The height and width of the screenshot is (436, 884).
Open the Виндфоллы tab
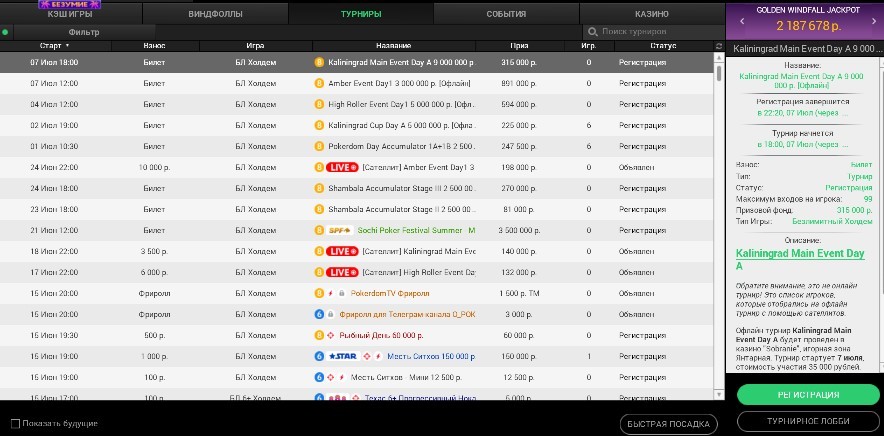[x=215, y=14]
